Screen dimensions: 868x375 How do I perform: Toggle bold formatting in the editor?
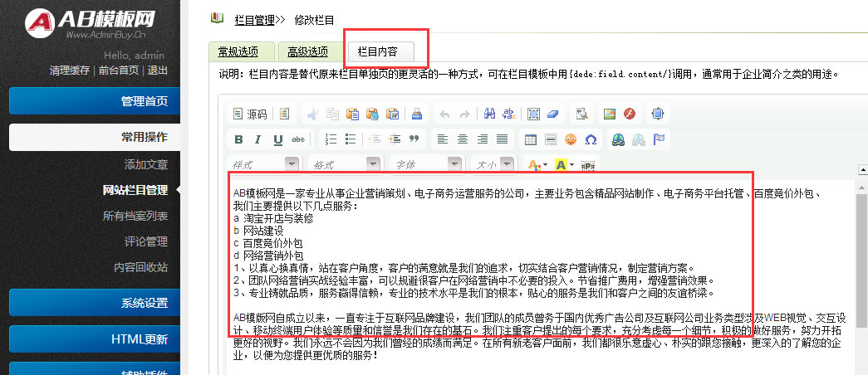pos(238,139)
